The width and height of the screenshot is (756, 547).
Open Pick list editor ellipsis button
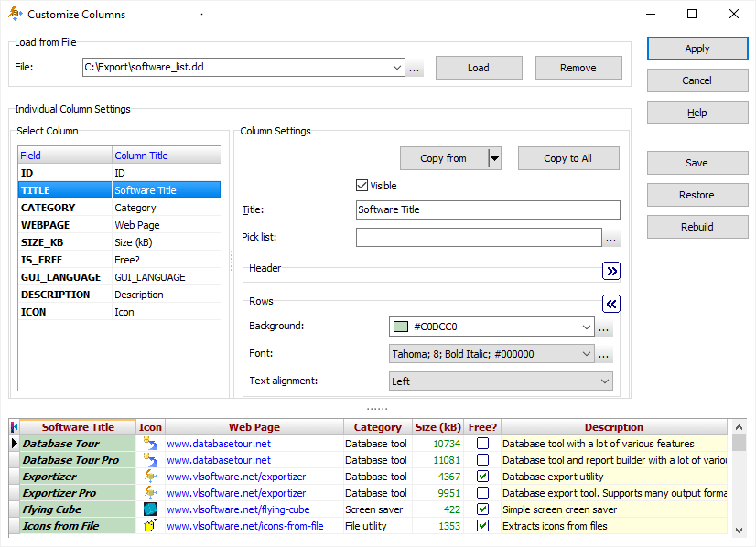tap(611, 239)
